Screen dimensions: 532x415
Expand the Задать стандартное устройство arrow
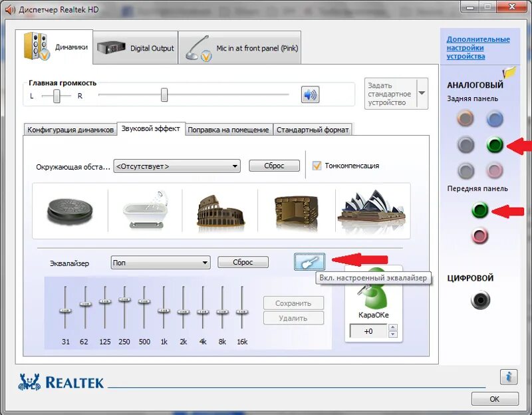pyautogui.click(x=422, y=93)
